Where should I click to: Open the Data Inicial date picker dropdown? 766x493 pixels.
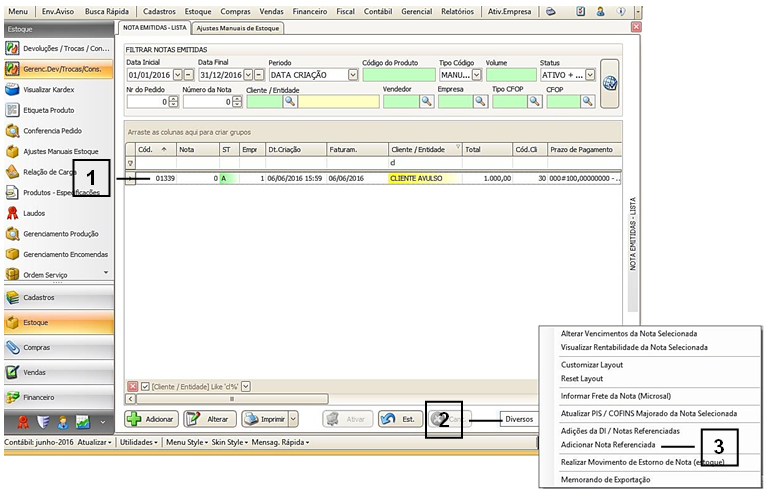tap(177, 75)
